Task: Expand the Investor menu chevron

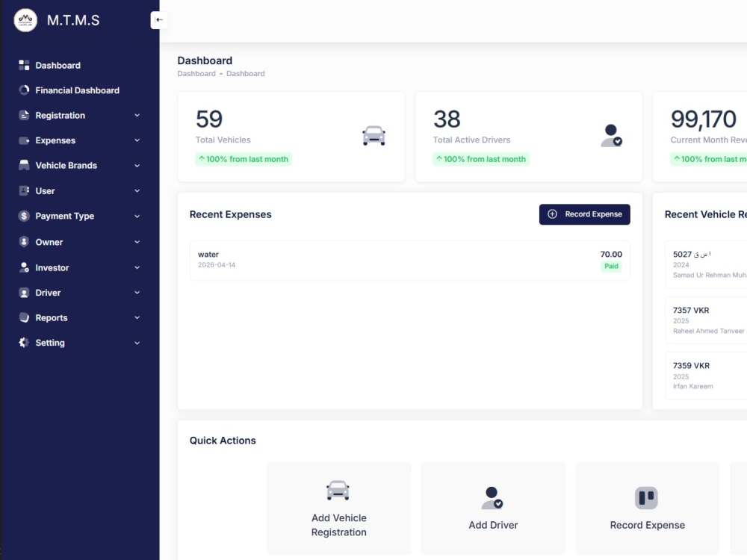Action: 137,267
